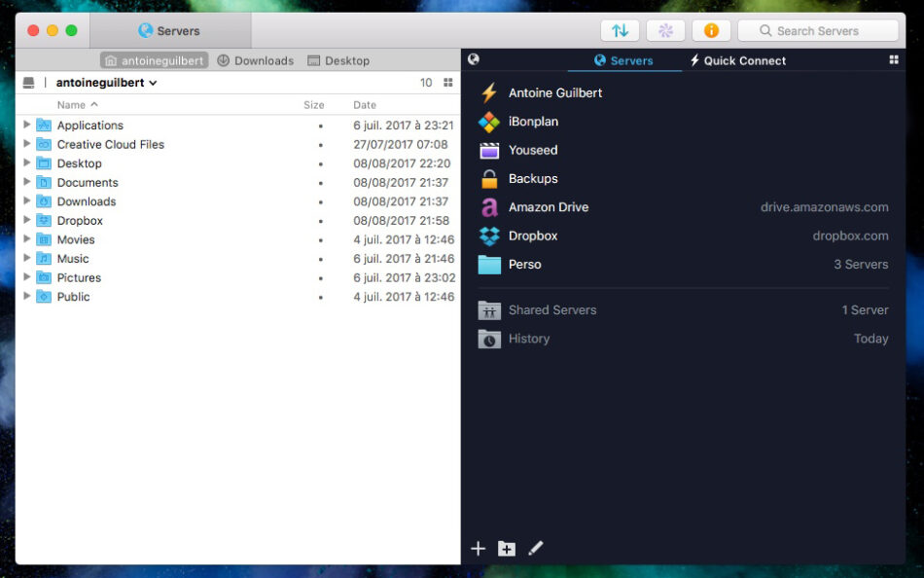Open Dropbox server icon in servers list
This screenshot has width=924, height=578.
coord(489,235)
